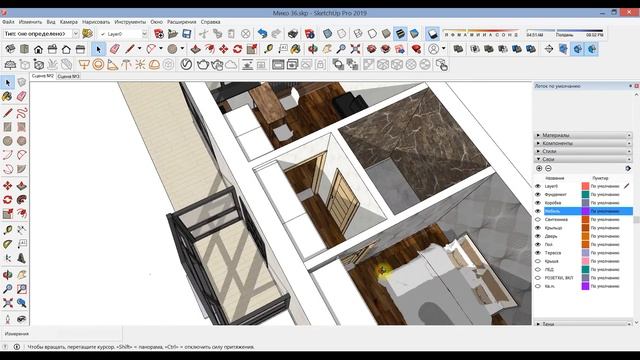Switch to Сцена №2 tab
The image size is (640, 360).
pos(43,76)
